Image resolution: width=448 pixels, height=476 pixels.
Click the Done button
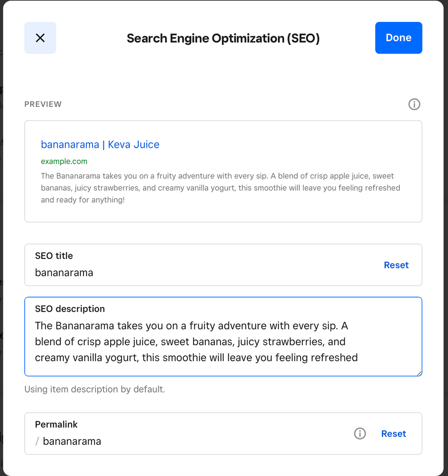[x=398, y=38]
